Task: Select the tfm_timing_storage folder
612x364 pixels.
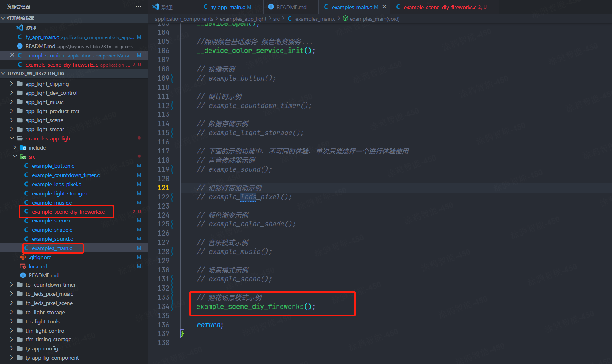Action: [48, 339]
